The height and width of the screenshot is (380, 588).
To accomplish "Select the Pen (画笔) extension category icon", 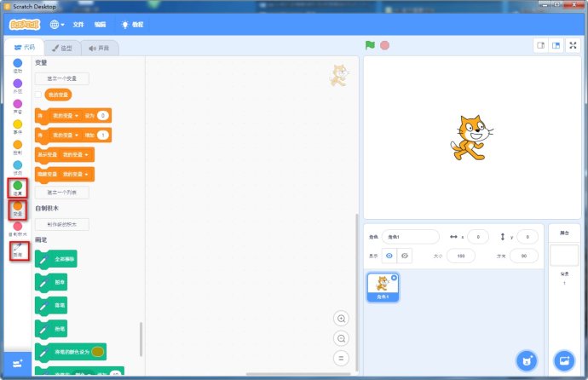I will coord(18,247).
